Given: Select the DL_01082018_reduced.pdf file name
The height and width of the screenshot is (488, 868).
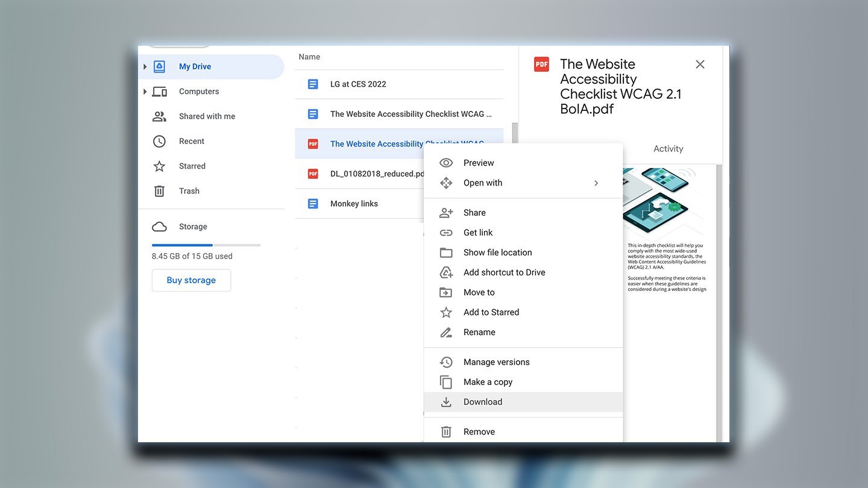Looking at the screenshot, I should point(378,174).
